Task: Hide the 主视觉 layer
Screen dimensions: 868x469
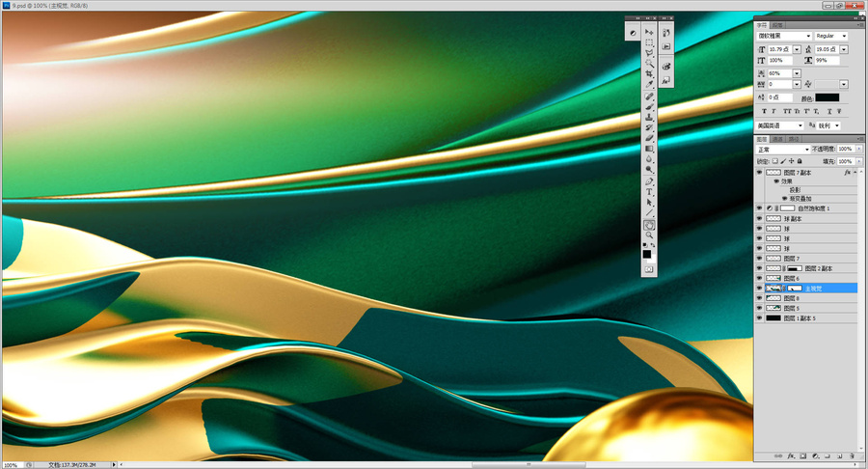Action: pyautogui.click(x=760, y=289)
